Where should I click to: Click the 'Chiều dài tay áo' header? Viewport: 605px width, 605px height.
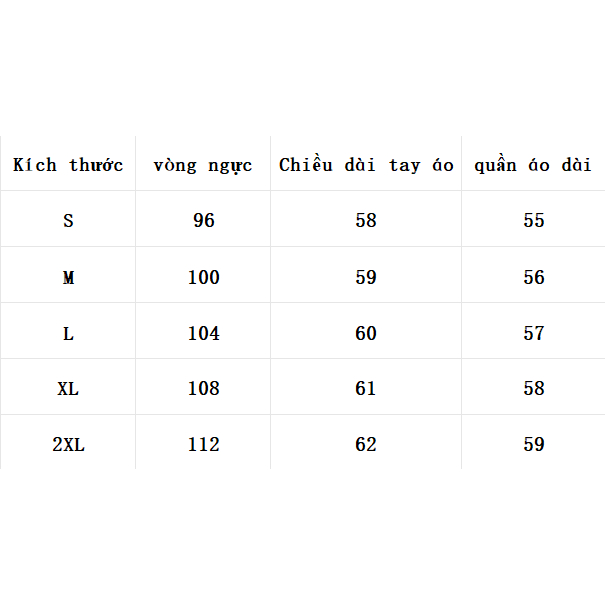pos(366,165)
